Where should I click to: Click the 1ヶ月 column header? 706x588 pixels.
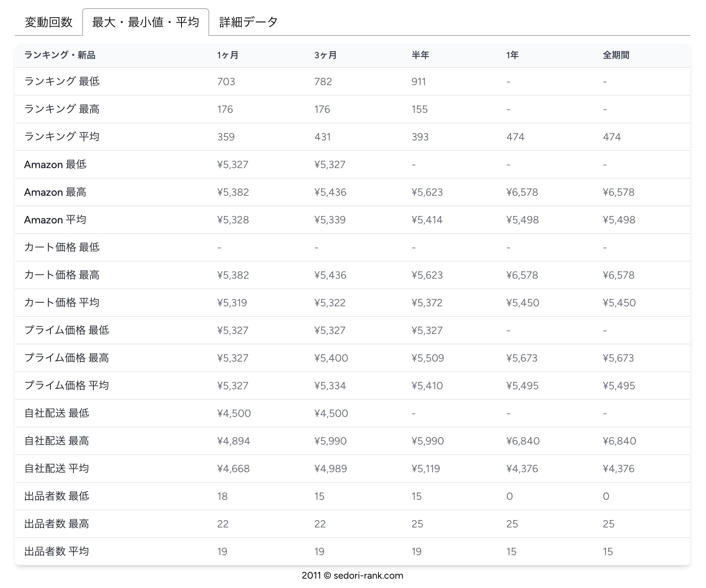click(x=227, y=55)
